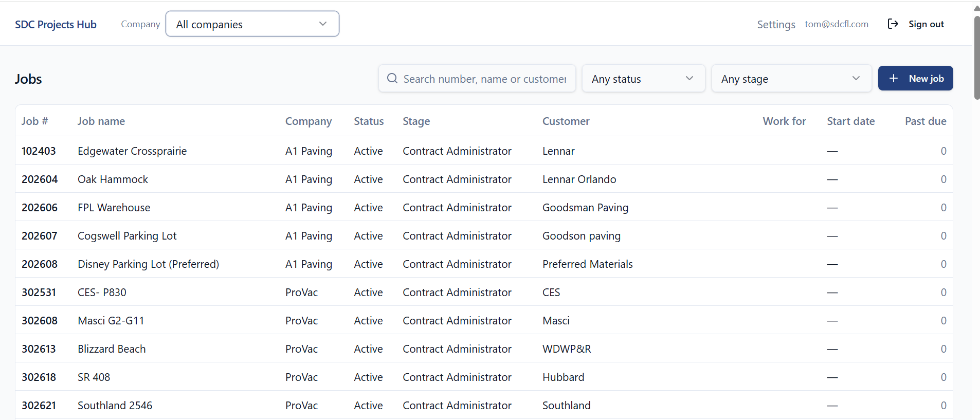This screenshot has height=420, width=980.
Task: Open Masci G2-G11 job
Action: pos(111,321)
